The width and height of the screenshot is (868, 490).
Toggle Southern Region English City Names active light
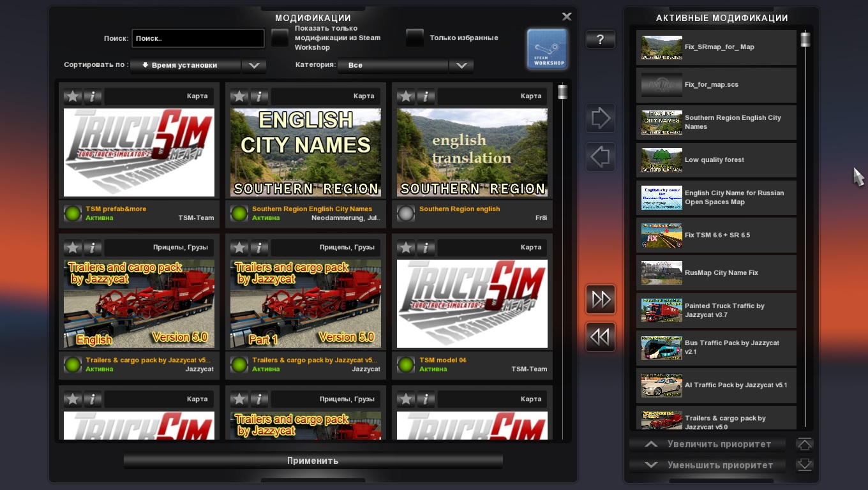(x=239, y=213)
